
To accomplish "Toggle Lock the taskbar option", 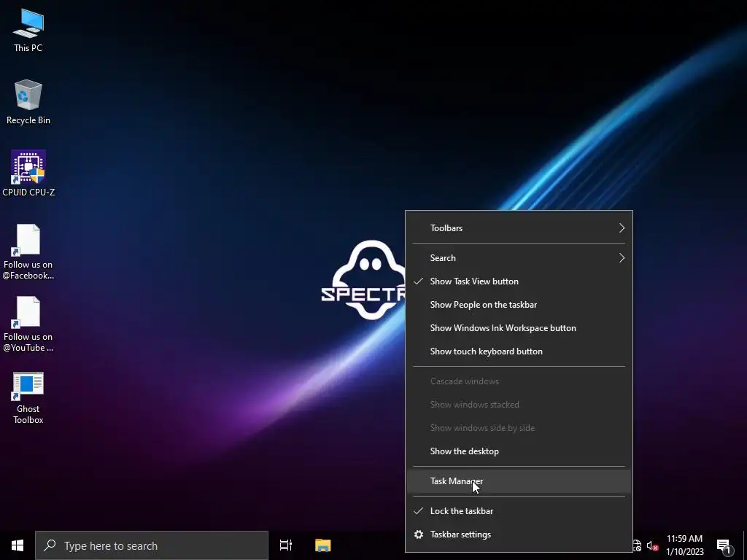I will pyautogui.click(x=519, y=511).
